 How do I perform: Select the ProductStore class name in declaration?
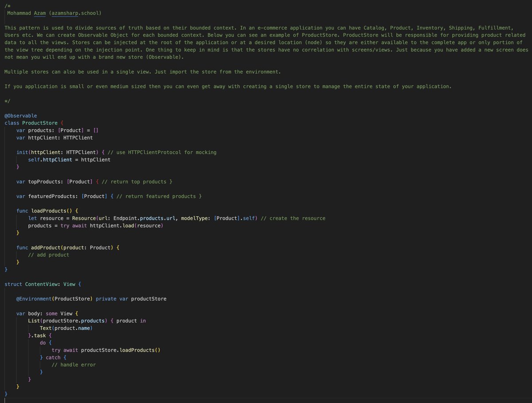(40, 123)
